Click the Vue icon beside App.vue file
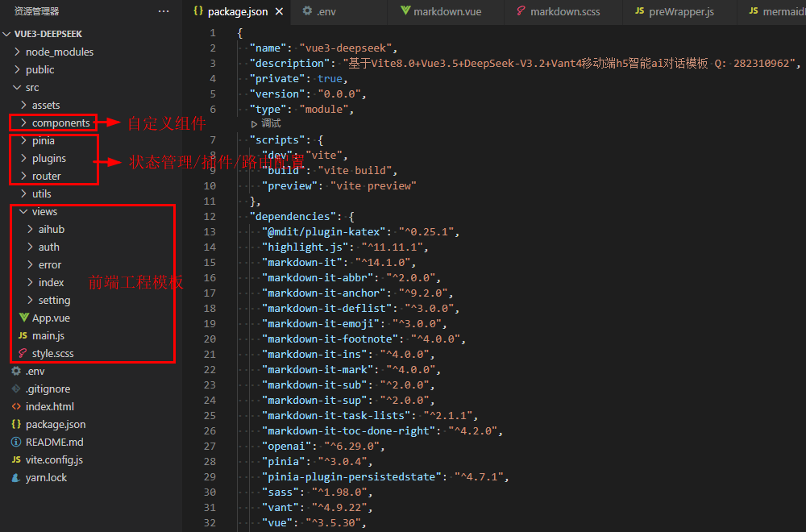Image resolution: width=806 pixels, height=532 pixels. pyautogui.click(x=23, y=318)
